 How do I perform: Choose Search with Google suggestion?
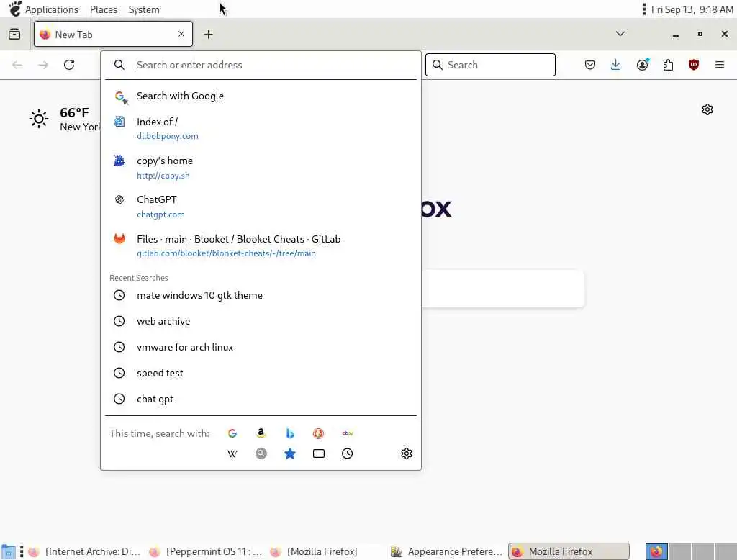[x=261, y=96]
